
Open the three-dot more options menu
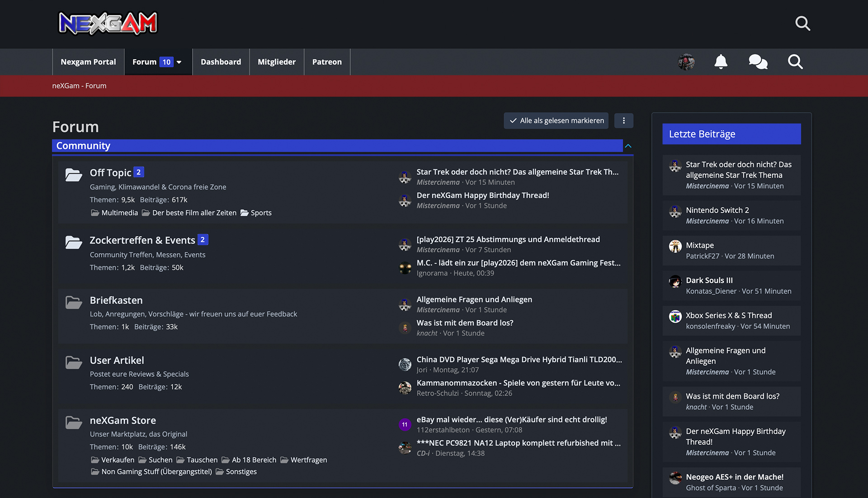tap(623, 121)
